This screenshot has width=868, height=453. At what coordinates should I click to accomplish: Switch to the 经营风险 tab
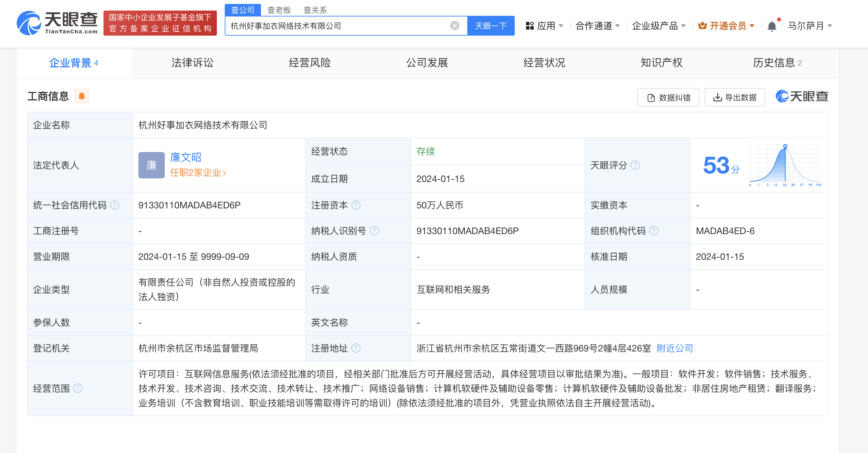click(x=310, y=63)
